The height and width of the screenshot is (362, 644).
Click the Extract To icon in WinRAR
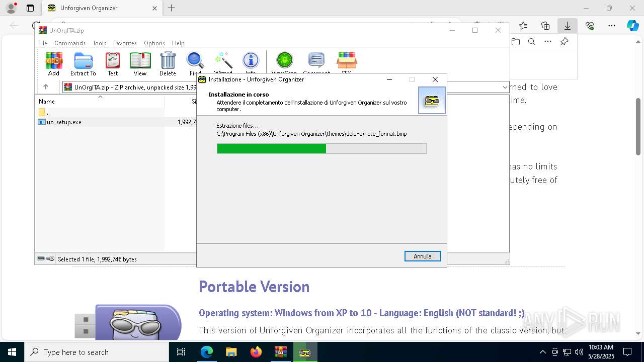pyautogui.click(x=83, y=64)
